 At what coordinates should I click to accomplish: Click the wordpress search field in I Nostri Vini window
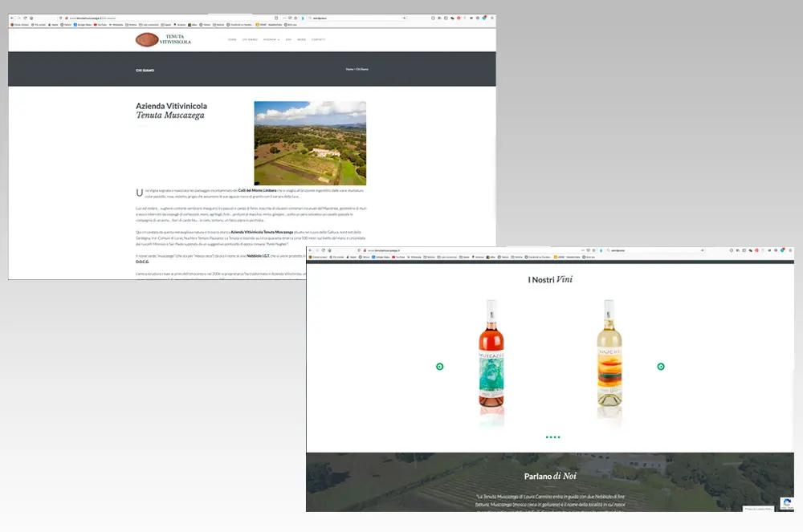point(655,250)
